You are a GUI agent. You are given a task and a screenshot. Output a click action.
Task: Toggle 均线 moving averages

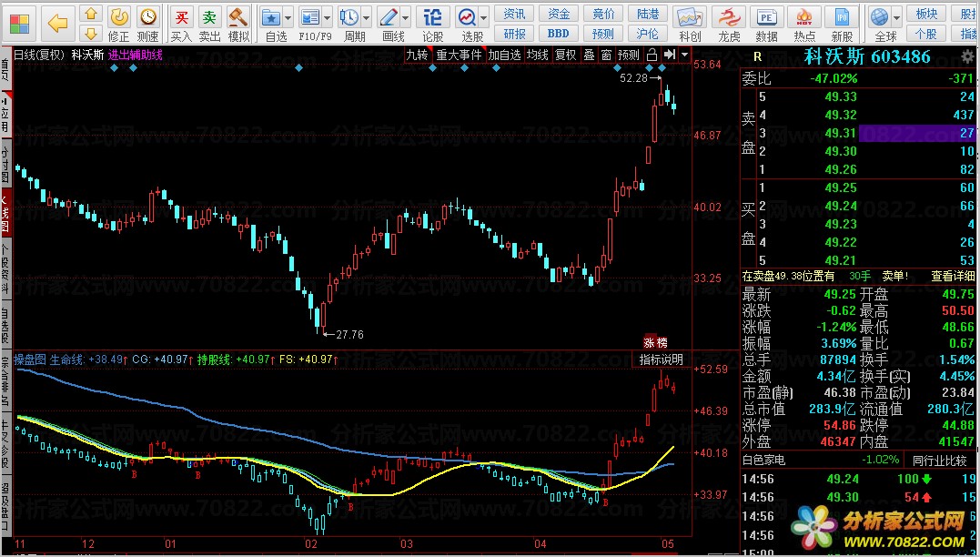pyautogui.click(x=538, y=55)
